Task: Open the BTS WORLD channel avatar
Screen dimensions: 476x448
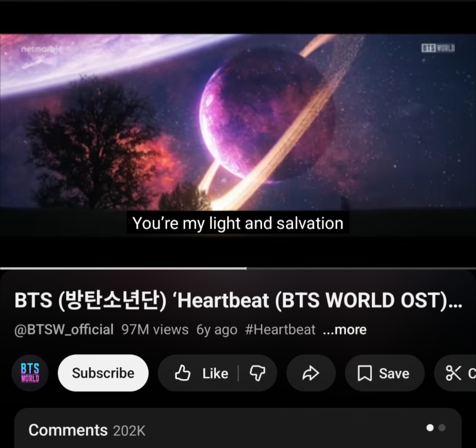Action: (x=30, y=373)
